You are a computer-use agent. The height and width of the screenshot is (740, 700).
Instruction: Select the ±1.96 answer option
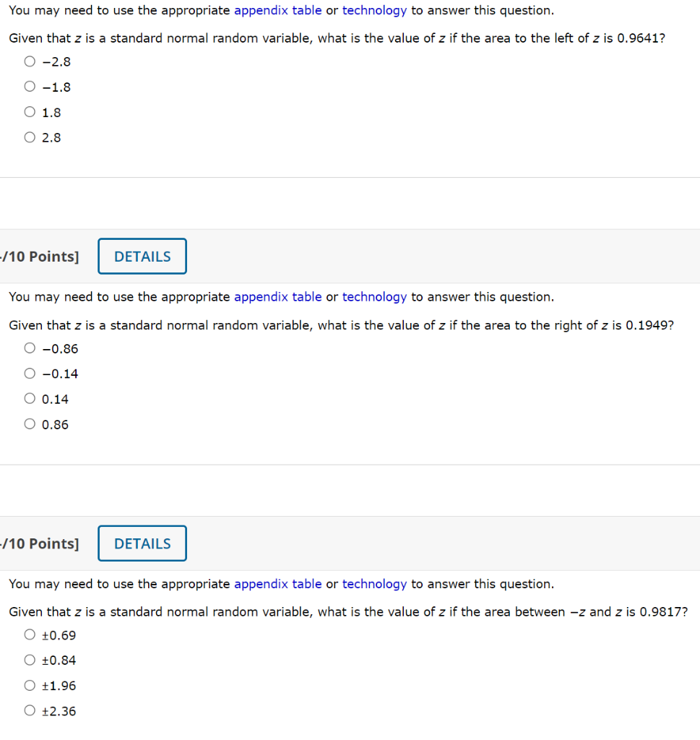click(x=30, y=684)
